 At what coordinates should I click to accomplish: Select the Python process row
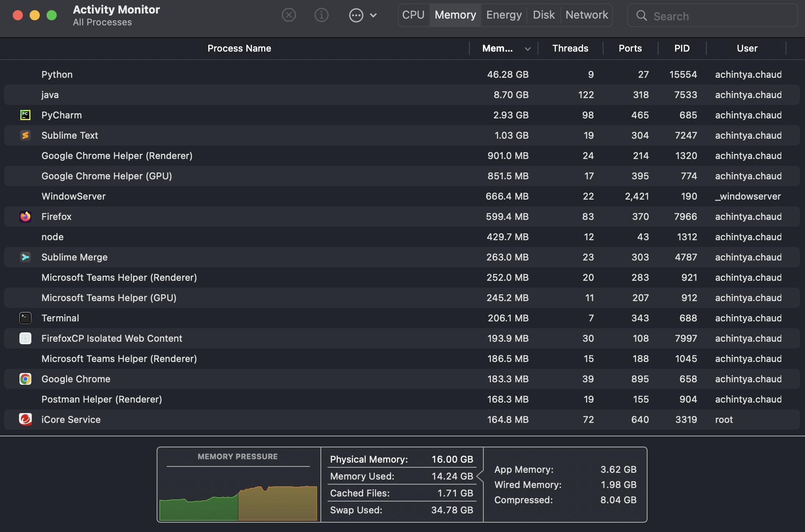402,74
